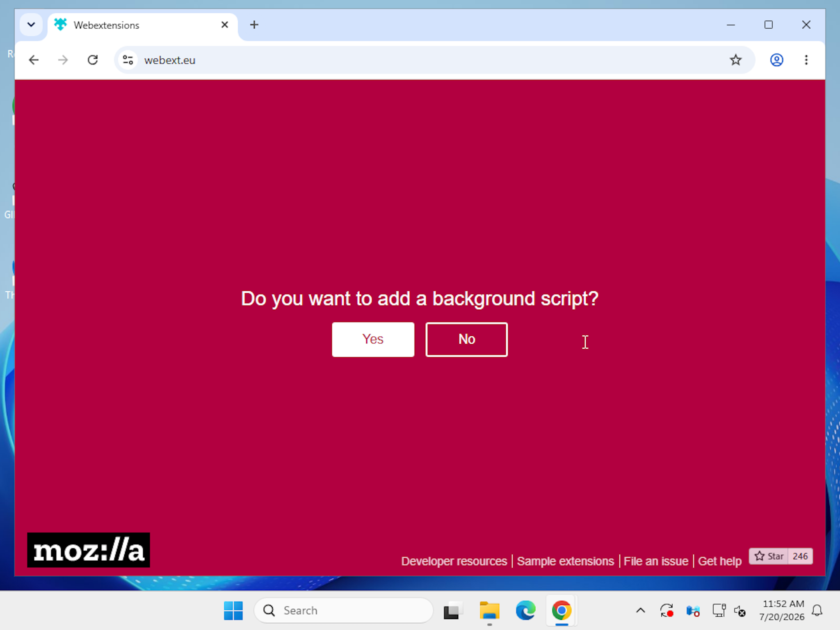Show hidden system tray icons
The image size is (840, 630).
pyautogui.click(x=640, y=610)
